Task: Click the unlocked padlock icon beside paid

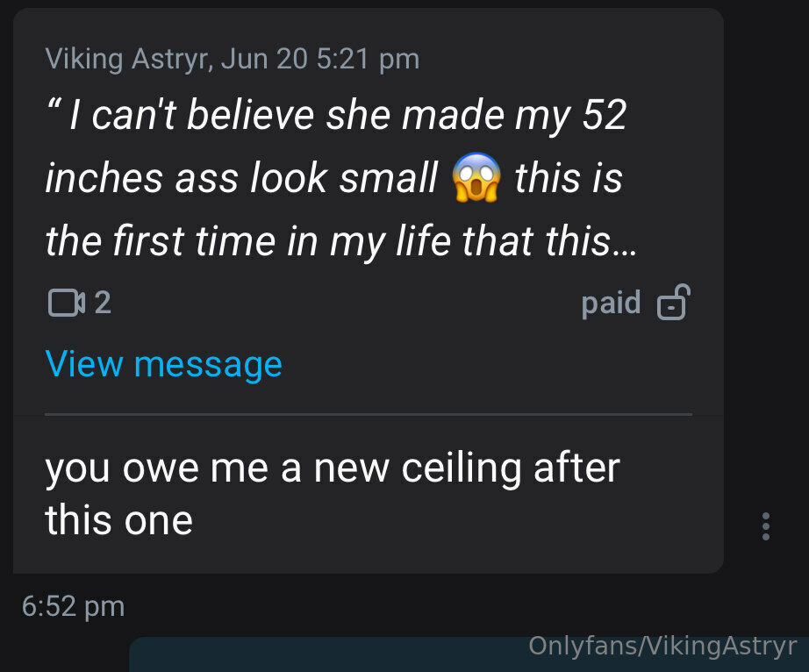Action: (673, 302)
